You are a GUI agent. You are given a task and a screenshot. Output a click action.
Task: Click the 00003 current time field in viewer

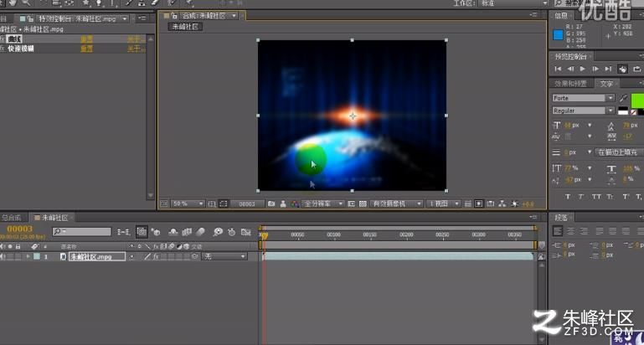[247, 203]
